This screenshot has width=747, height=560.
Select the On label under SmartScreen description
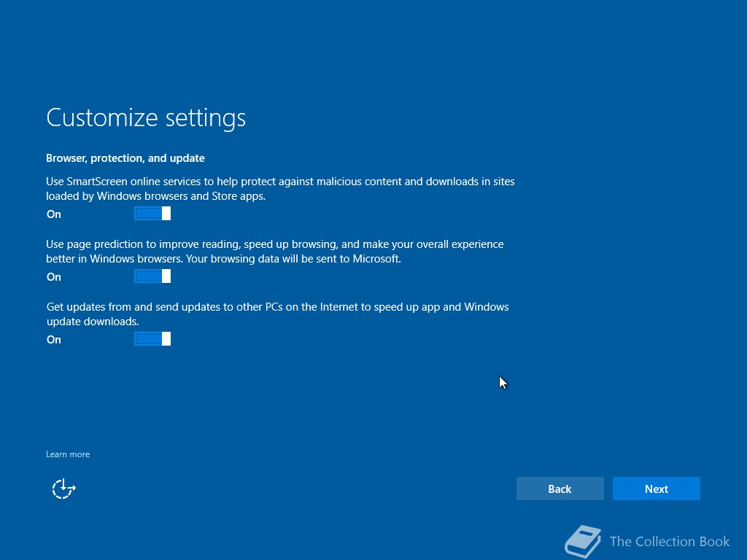click(x=54, y=214)
